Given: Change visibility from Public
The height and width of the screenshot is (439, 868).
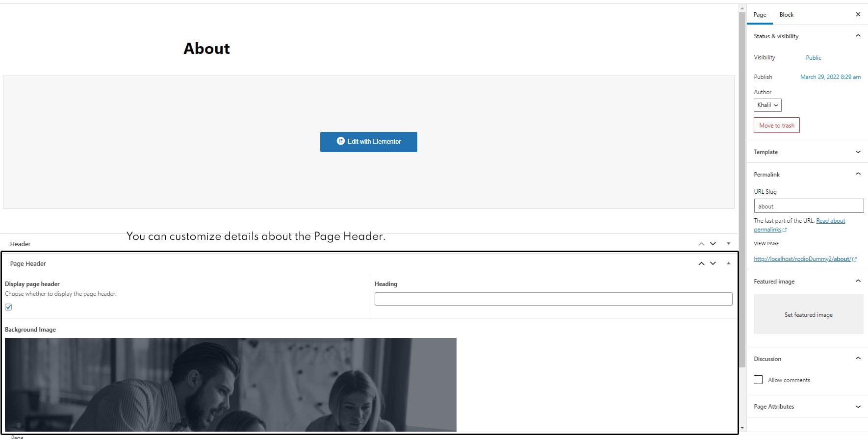Looking at the screenshot, I should (x=813, y=58).
